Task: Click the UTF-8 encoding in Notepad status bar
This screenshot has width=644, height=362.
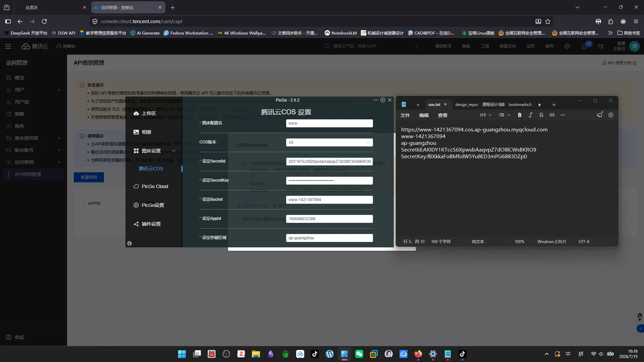Action: coord(584,242)
